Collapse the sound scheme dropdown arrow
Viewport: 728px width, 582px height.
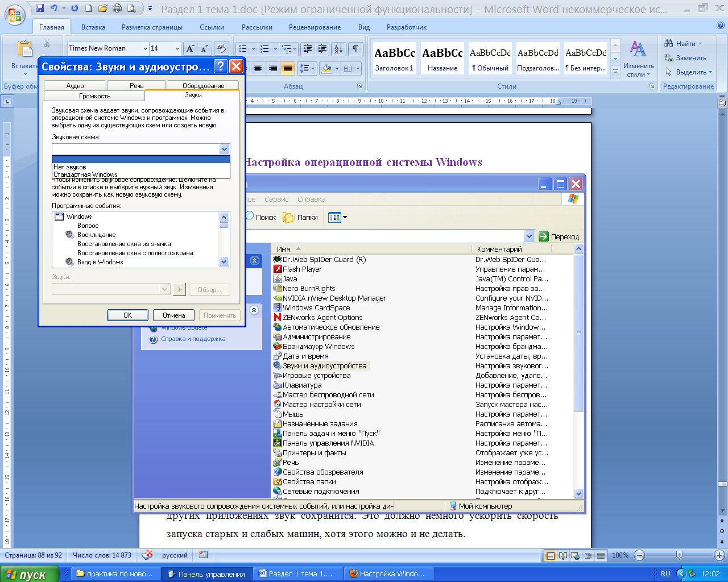pos(224,149)
